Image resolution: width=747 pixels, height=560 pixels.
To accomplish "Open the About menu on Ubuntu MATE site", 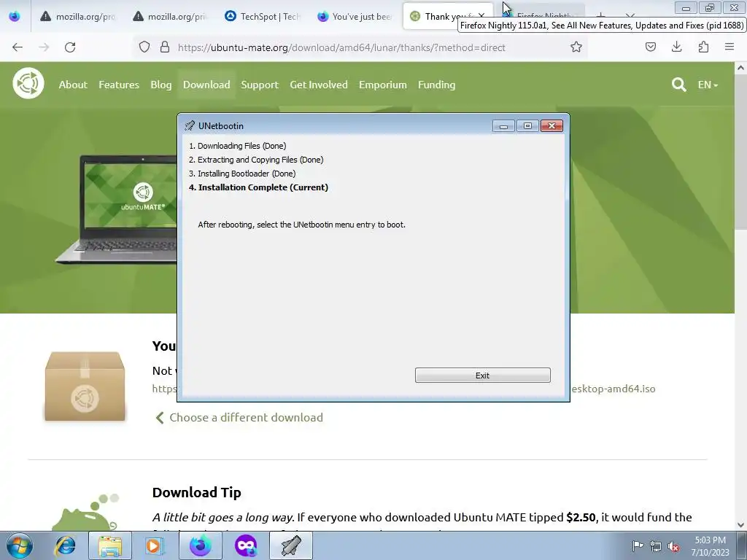I will click(x=73, y=85).
